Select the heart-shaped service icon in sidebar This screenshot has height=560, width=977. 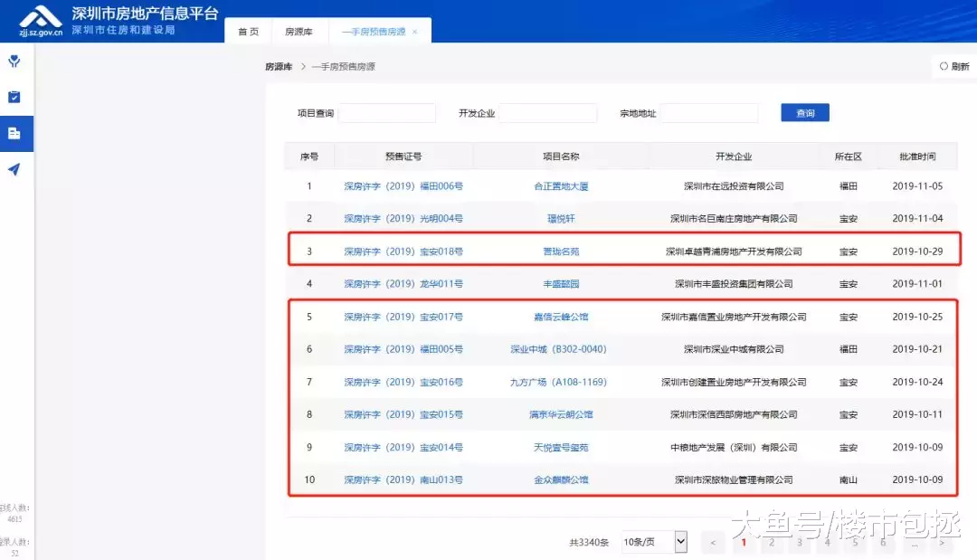click(13, 62)
